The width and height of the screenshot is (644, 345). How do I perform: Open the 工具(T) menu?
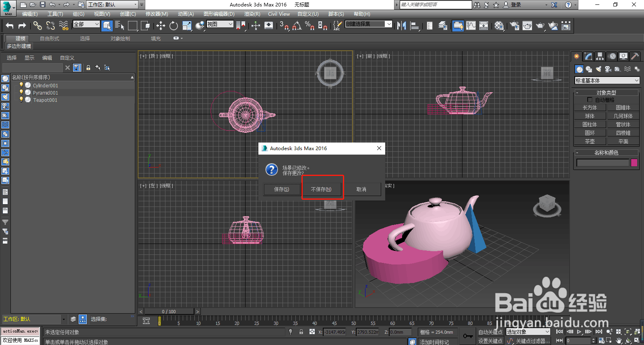click(55, 14)
